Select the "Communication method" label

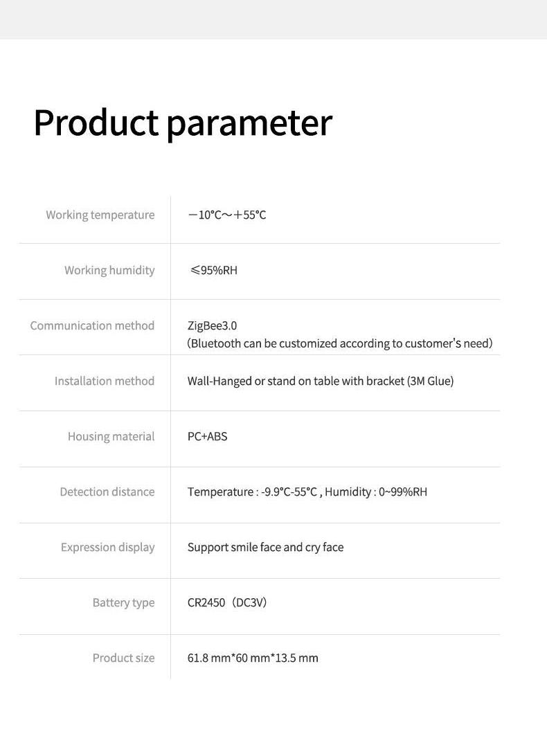click(x=92, y=325)
